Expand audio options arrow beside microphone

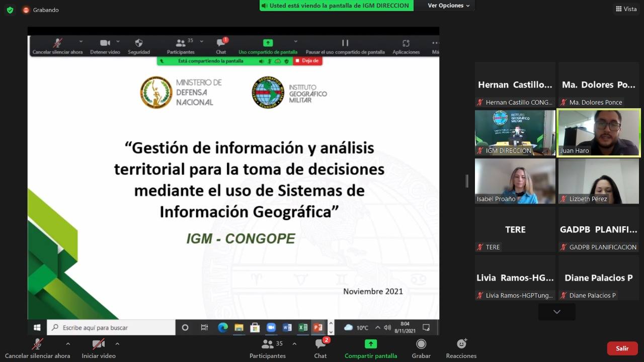(68, 344)
